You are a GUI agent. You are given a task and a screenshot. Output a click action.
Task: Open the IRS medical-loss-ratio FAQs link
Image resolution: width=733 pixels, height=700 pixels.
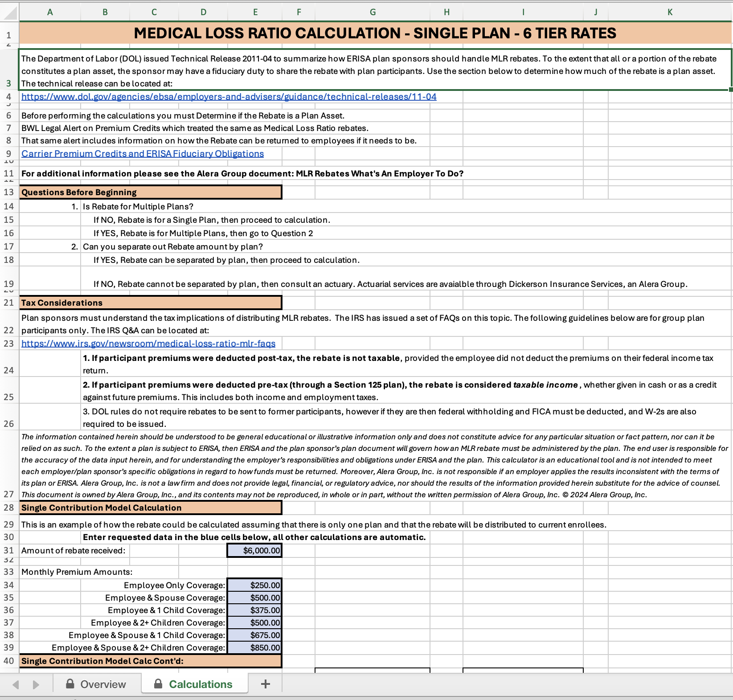click(148, 344)
